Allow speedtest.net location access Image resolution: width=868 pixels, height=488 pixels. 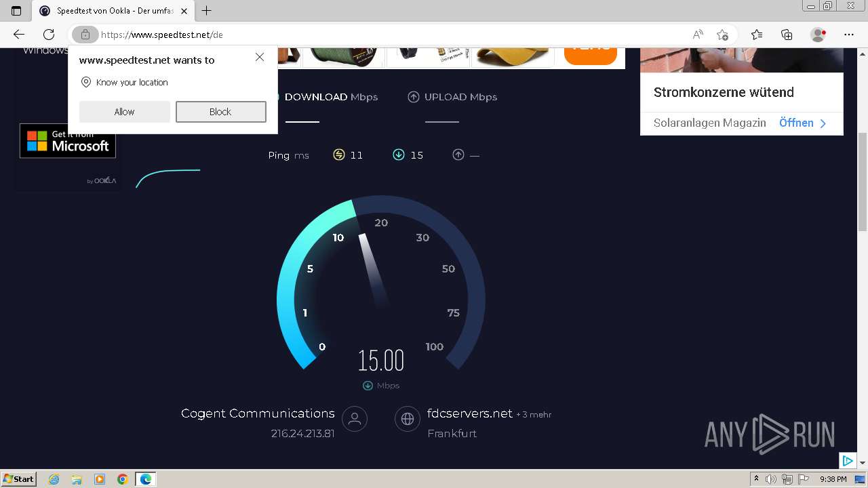[125, 112]
